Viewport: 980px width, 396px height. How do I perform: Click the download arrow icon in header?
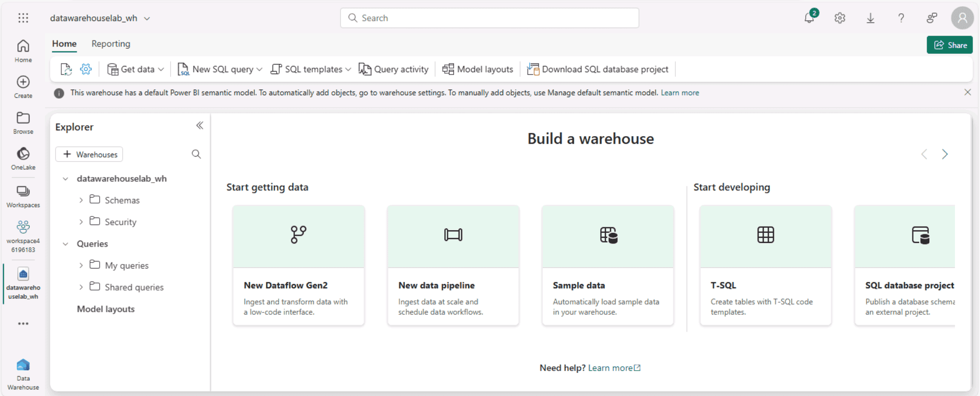pyautogui.click(x=870, y=18)
